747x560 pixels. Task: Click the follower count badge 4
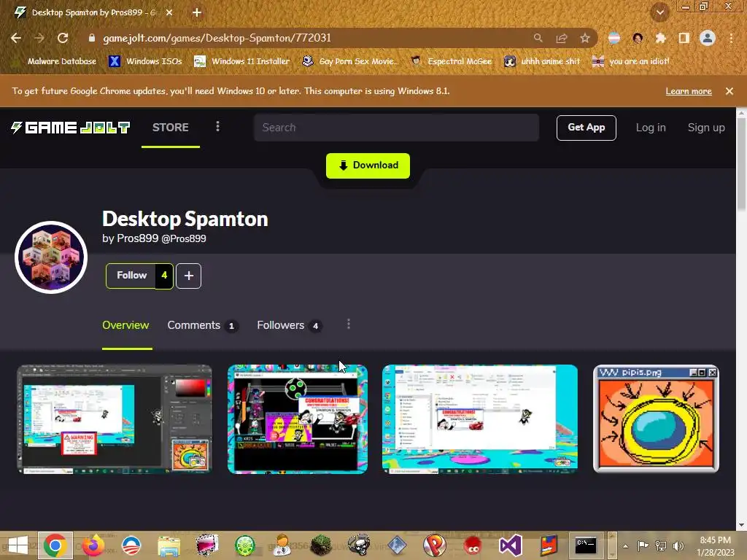point(164,276)
